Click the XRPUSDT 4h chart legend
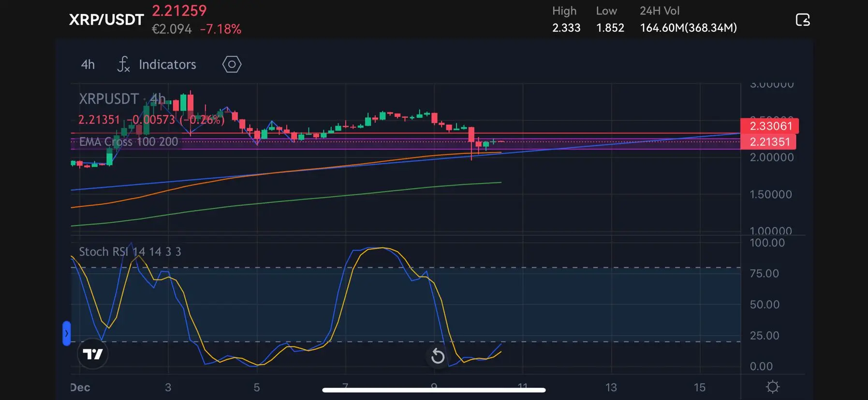The width and height of the screenshot is (868, 400). coord(122,99)
